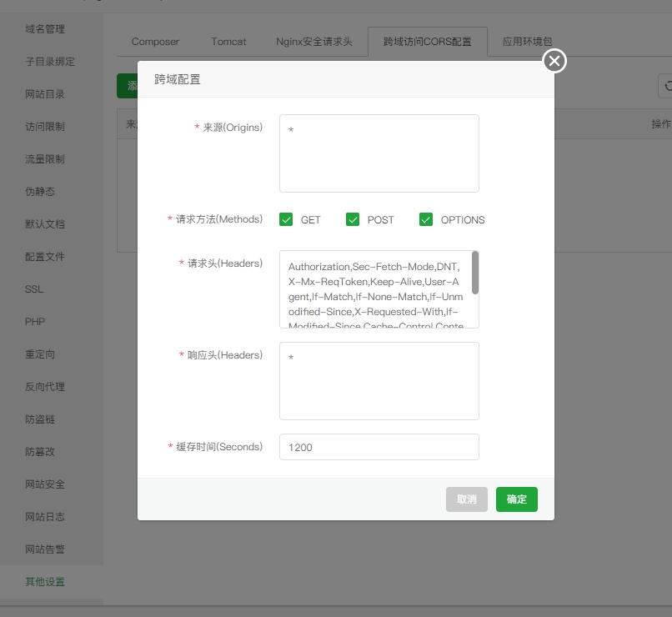
Task: Uncheck the GET method checkbox
Action: click(286, 219)
